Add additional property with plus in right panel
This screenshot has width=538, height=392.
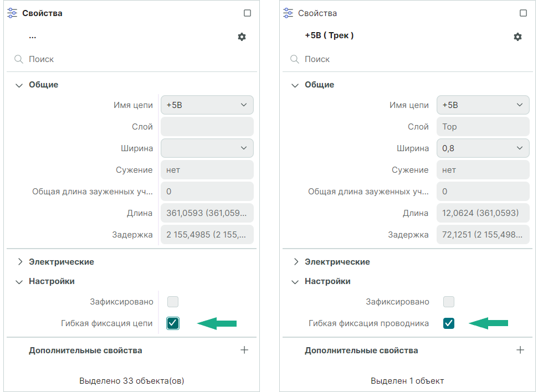[520, 350]
